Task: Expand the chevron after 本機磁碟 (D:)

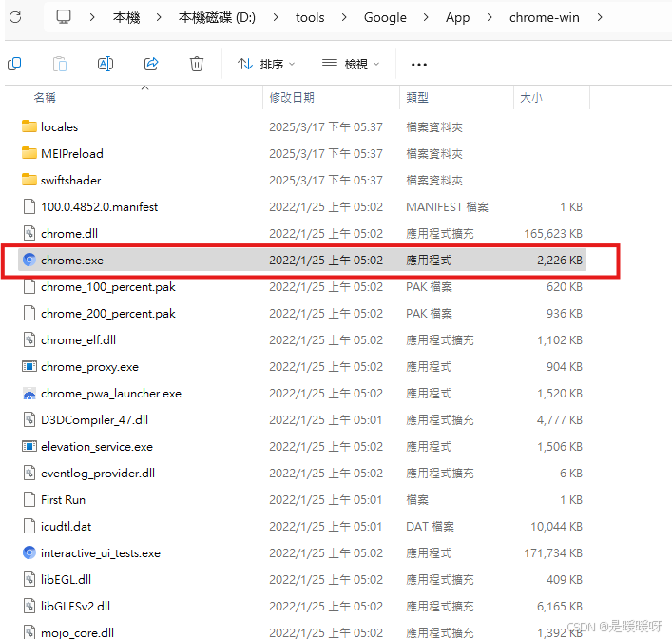Action: (276, 17)
